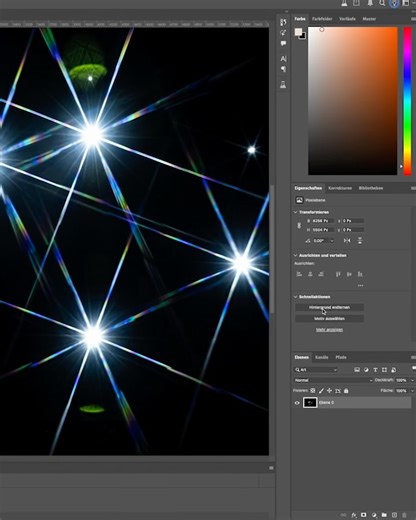Switch to the Korrekturen tab
The image size is (416, 520).
[x=340, y=188]
